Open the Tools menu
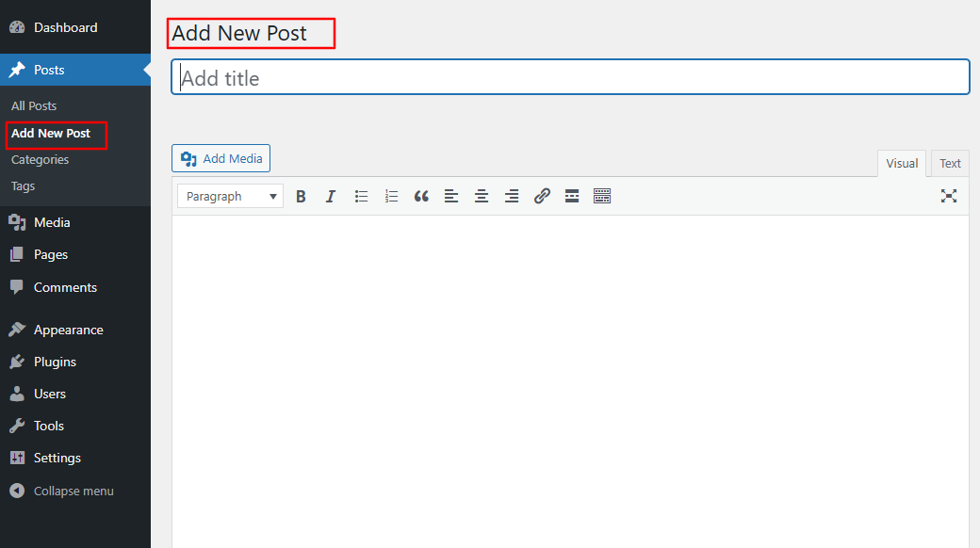Screen dimensions: 980x548 [75, 426]
